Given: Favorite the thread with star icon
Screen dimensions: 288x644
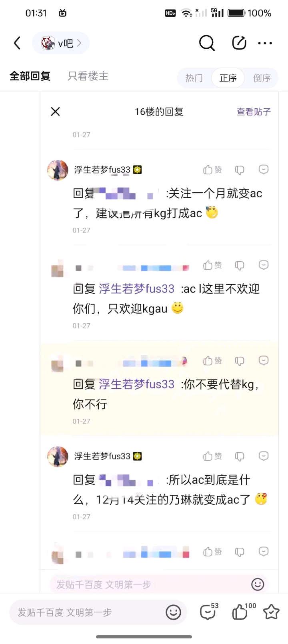Looking at the screenshot, I should coord(271,612).
